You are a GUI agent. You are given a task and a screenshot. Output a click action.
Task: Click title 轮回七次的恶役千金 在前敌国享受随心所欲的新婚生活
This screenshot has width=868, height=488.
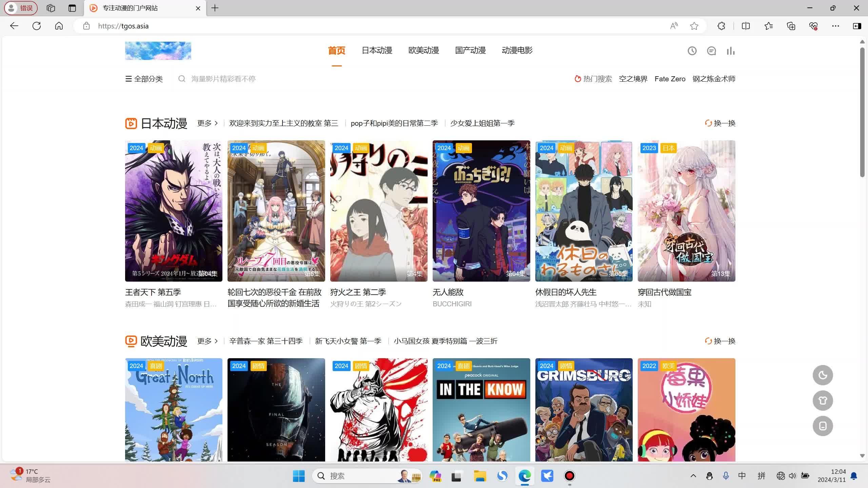pos(274,298)
